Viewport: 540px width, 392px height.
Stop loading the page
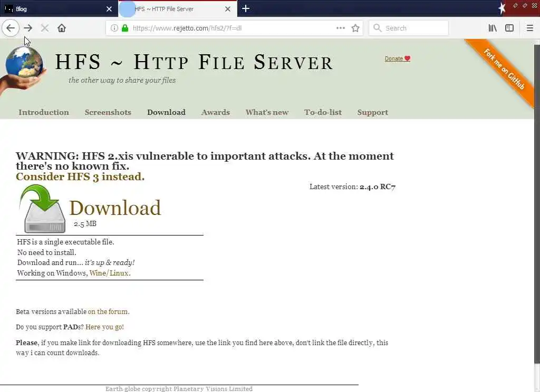tap(45, 28)
